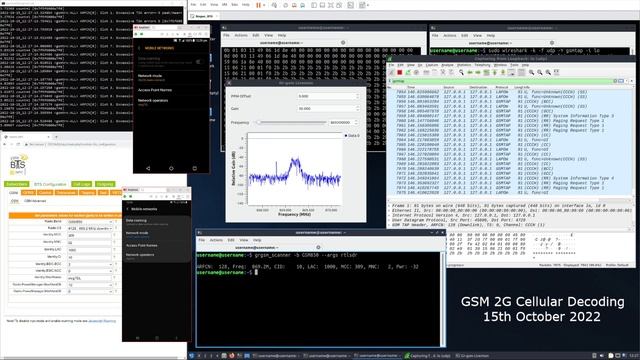Follow the Javascript Roaming link on BTS page
This screenshot has height=360, width=640.
click(102, 321)
